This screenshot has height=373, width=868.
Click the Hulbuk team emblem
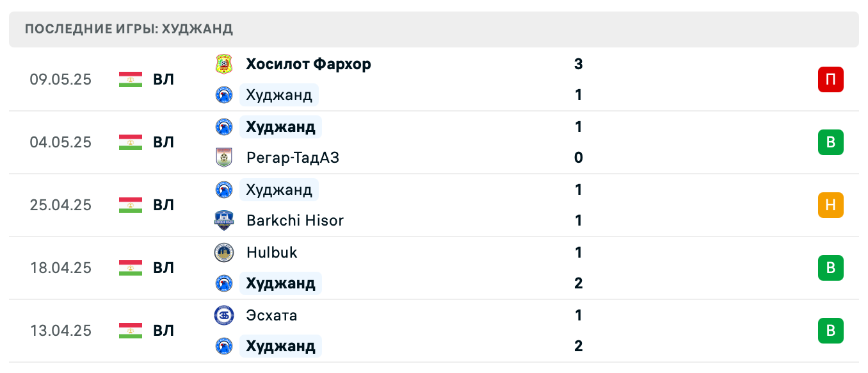click(x=224, y=253)
